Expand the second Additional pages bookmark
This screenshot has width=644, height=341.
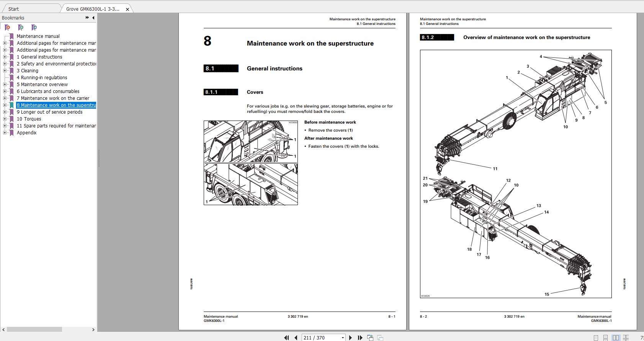pos(5,50)
